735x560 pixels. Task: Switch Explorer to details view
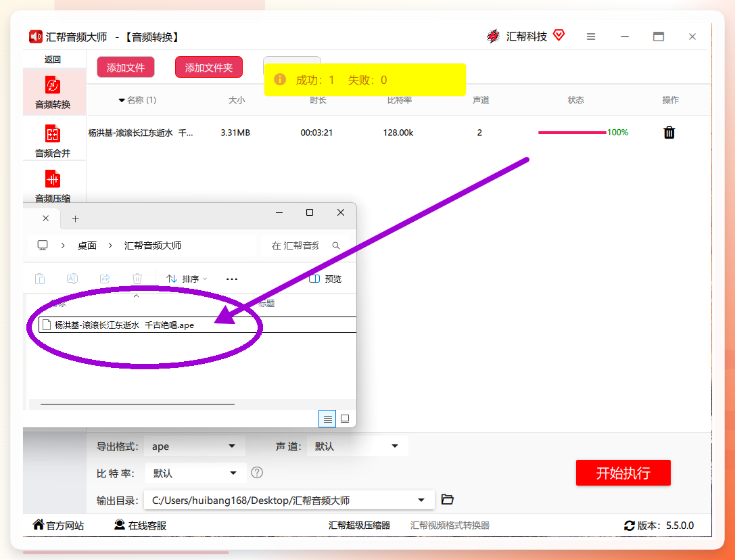(327, 419)
